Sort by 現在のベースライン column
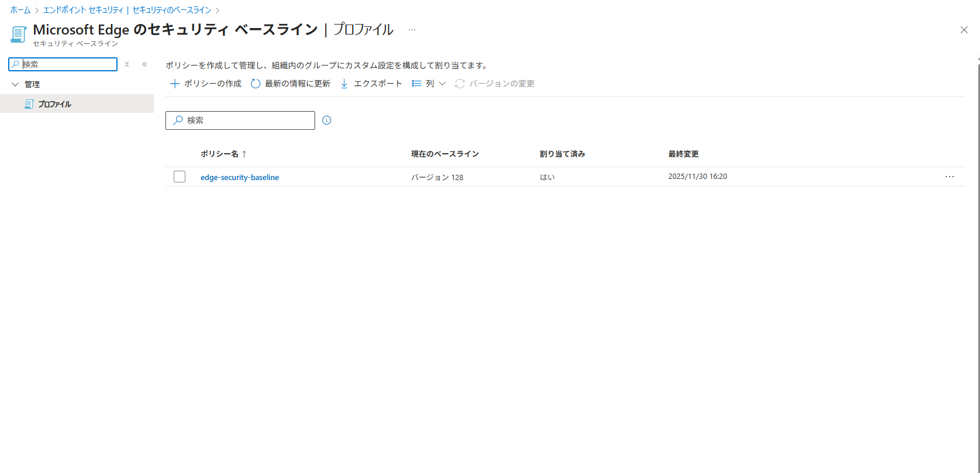Screen dimensions: 980x473 445,154
